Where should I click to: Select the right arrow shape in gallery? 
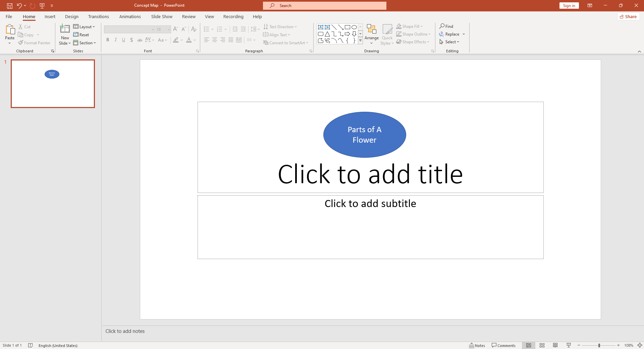coord(347,34)
